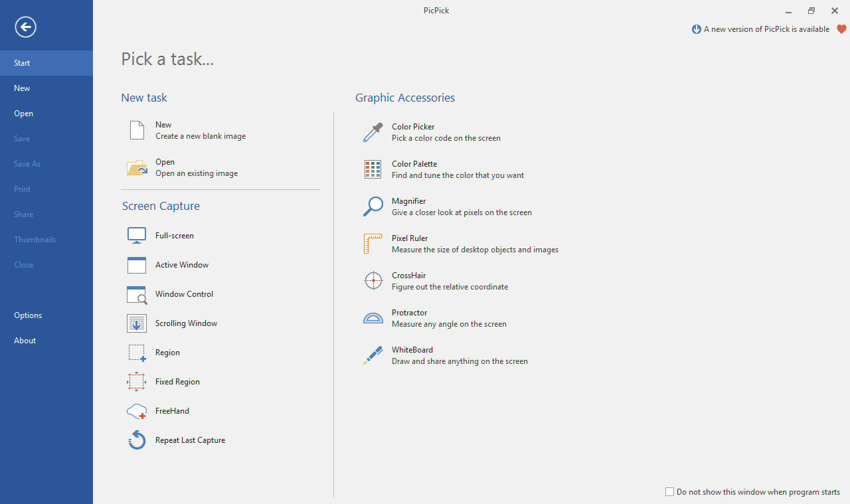This screenshot has width=850, height=504.
Task: Click the Print sidebar item
Action: tap(46, 189)
